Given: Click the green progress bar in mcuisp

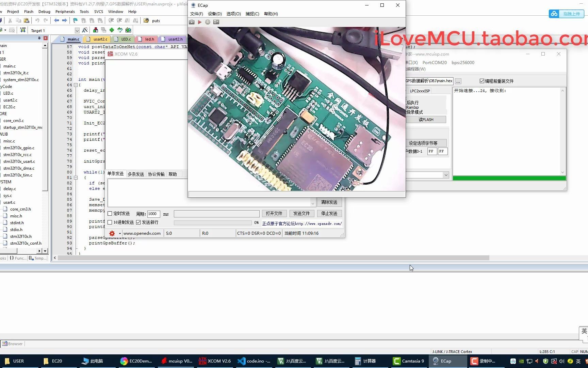Looking at the screenshot, I should [x=508, y=178].
